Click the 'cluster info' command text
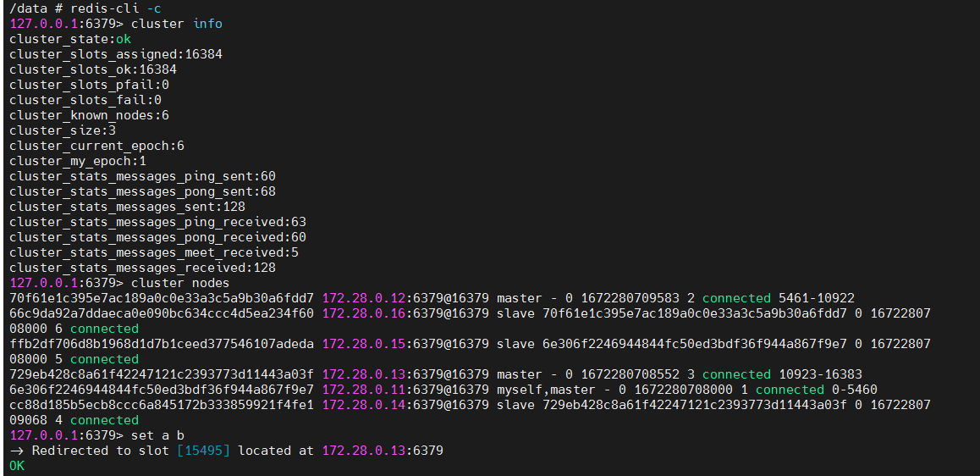This screenshot has height=476, width=980. [177, 24]
